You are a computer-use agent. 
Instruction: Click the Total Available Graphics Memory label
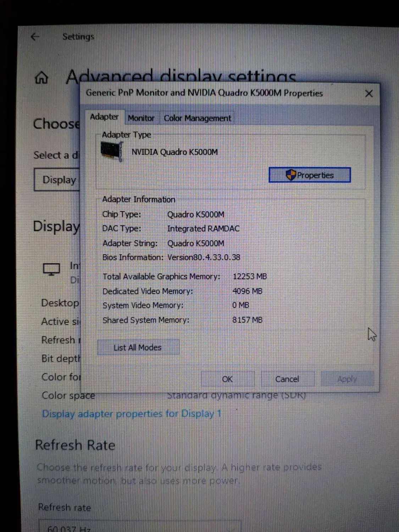pyautogui.click(x=161, y=277)
